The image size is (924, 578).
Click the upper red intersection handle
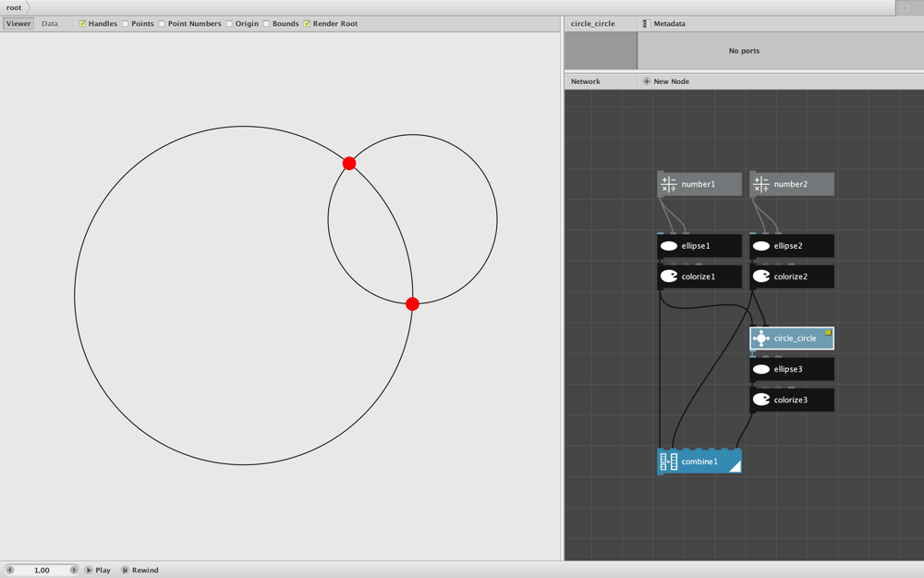pos(349,164)
